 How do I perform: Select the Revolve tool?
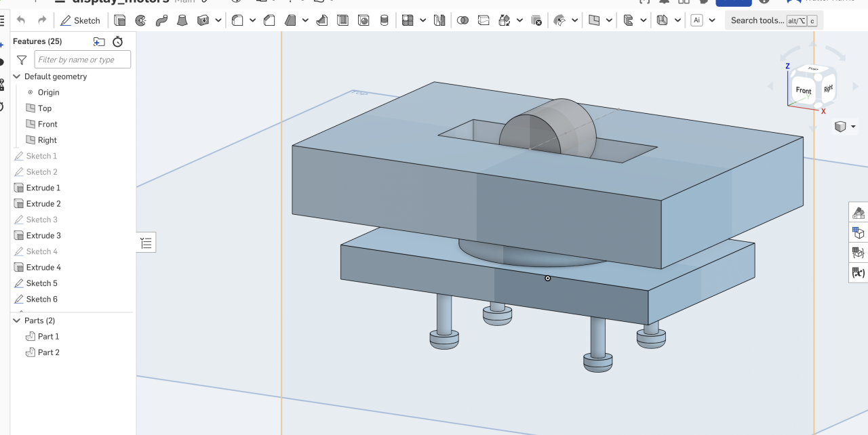140,20
